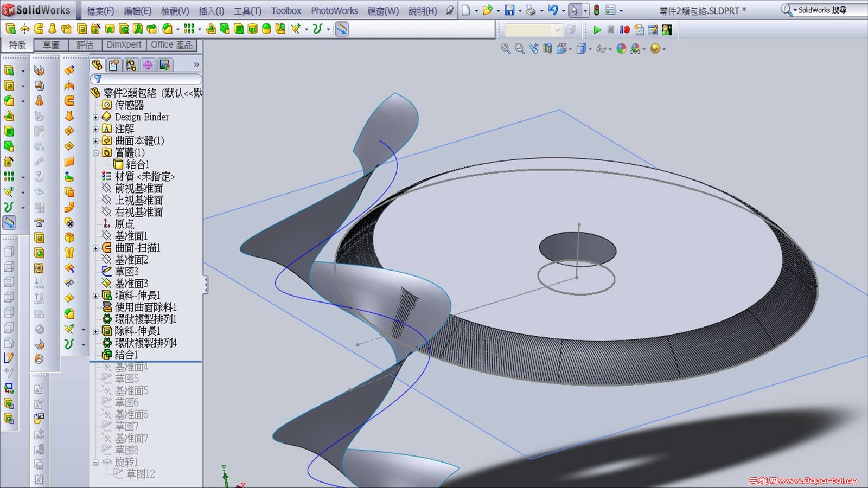Expand the Design Binder tree node
868x488 pixels.
(95, 117)
